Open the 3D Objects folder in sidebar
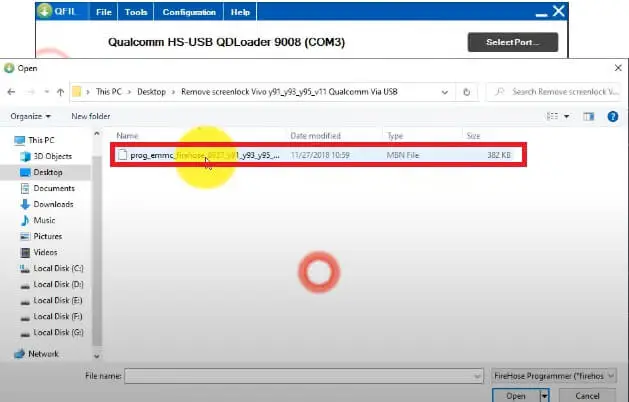 (x=52, y=156)
